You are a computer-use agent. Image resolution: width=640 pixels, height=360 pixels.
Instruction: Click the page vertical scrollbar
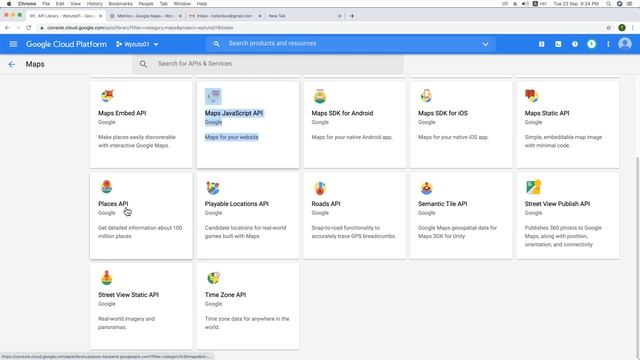pyautogui.click(x=637, y=253)
